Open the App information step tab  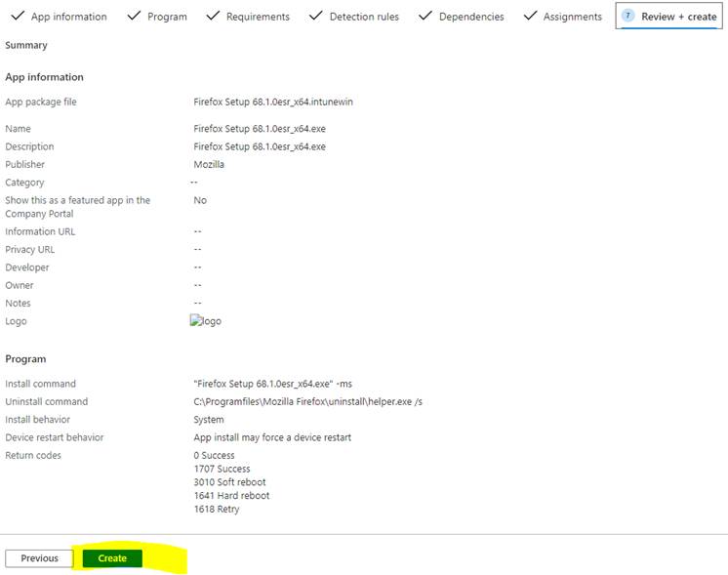(59, 17)
